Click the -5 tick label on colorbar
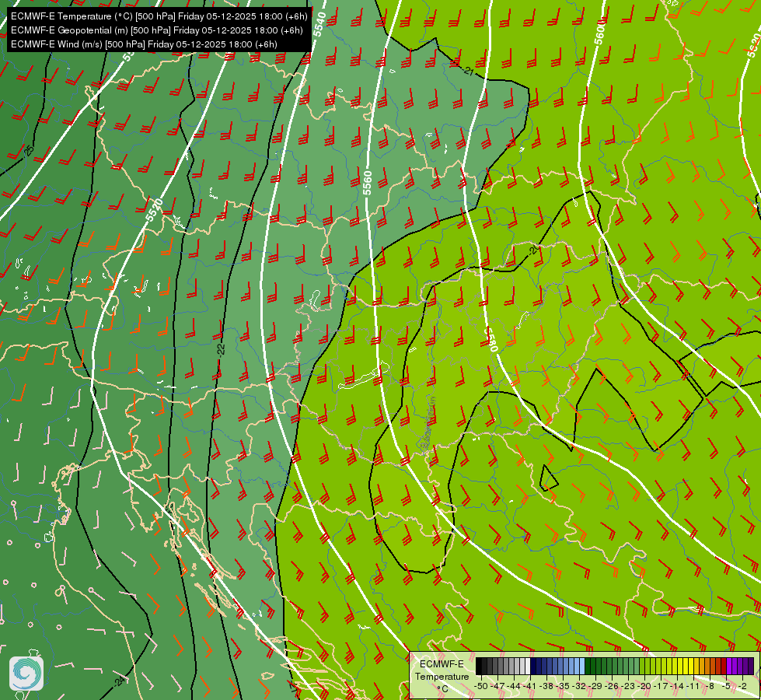This screenshot has height=700, width=761. 727,686
